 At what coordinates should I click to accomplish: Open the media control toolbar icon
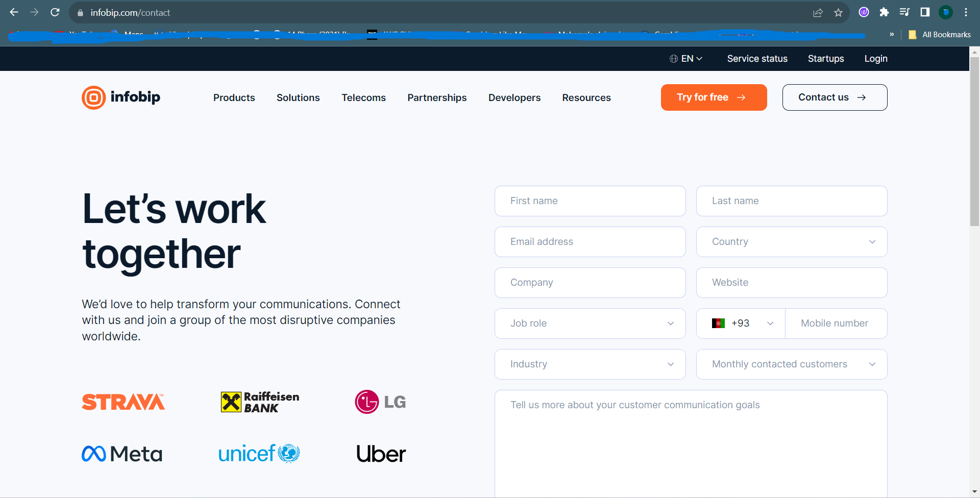904,12
